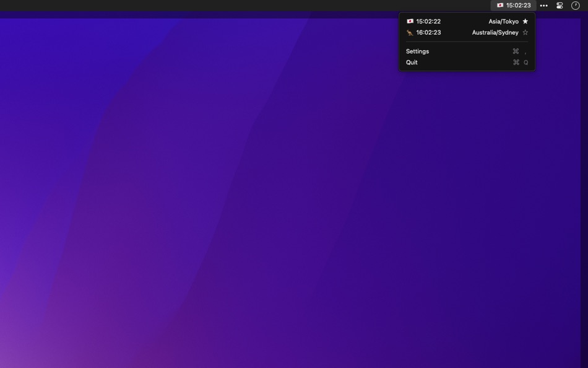
Task: Click the round clock icon in menu bar
Action: click(x=575, y=5)
